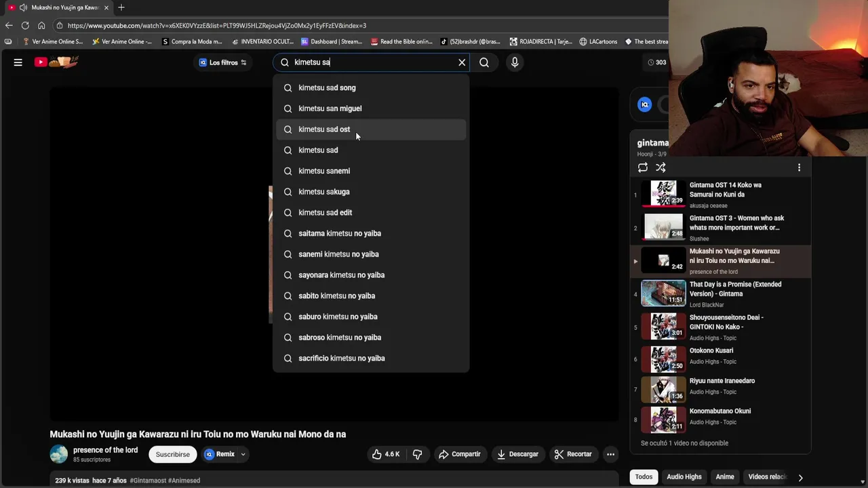Pick suggestion kimetsu sad edit
The width and height of the screenshot is (868, 488).
point(371,212)
